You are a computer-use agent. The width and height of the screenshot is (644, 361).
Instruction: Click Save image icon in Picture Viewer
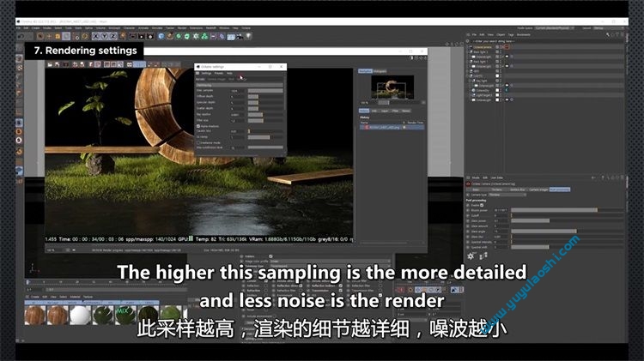(57, 64)
